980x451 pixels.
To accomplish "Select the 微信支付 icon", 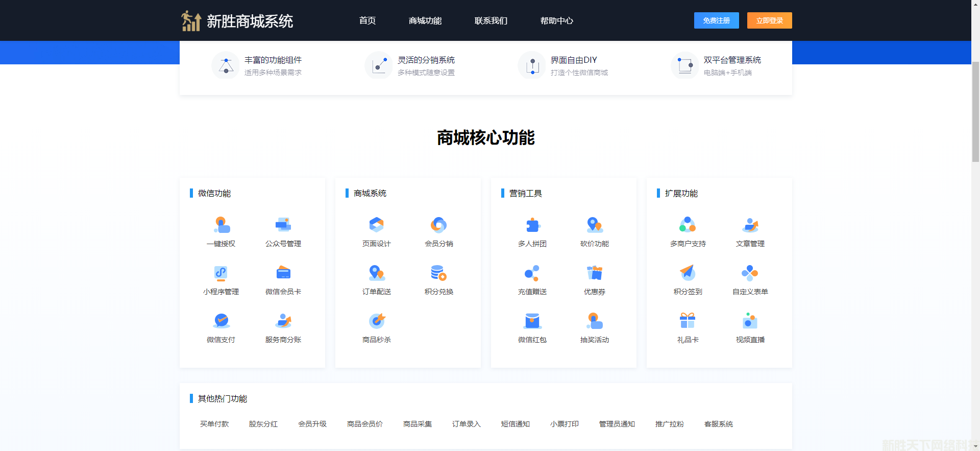I will (x=221, y=321).
